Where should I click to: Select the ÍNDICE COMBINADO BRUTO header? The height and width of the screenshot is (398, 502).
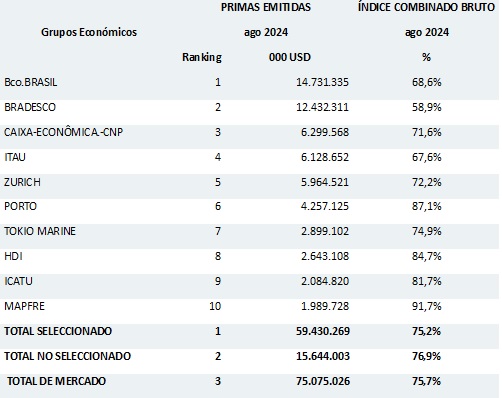pos(426,7)
